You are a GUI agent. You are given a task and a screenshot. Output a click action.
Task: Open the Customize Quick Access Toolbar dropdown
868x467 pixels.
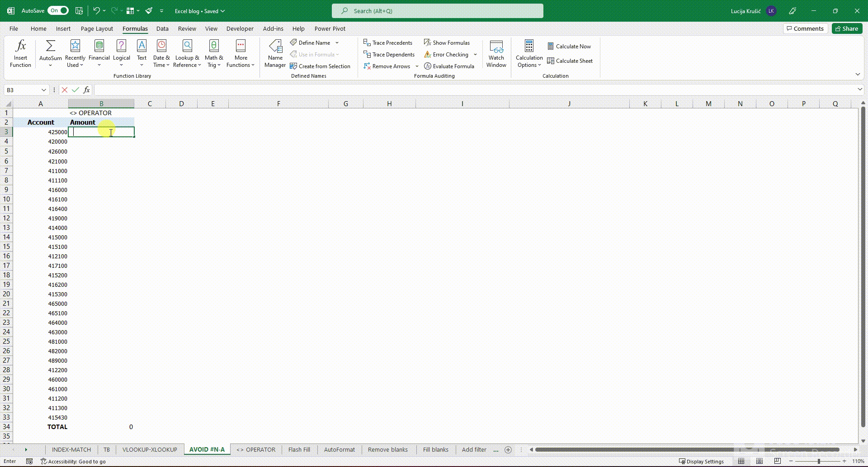(x=161, y=11)
